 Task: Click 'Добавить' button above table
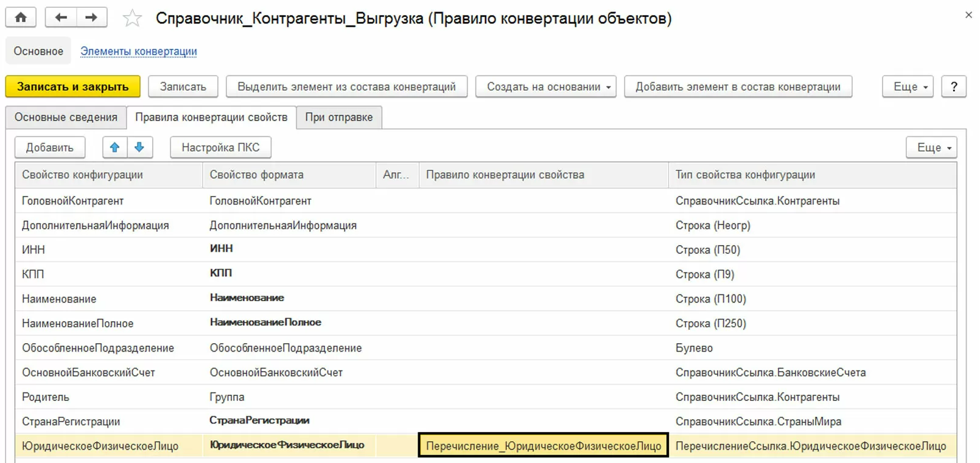49,147
